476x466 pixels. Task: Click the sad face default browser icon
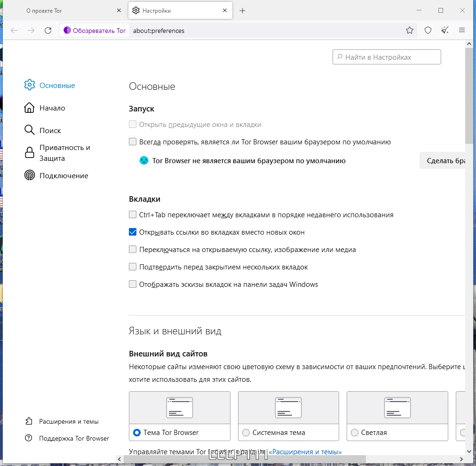click(x=144, y=161)
